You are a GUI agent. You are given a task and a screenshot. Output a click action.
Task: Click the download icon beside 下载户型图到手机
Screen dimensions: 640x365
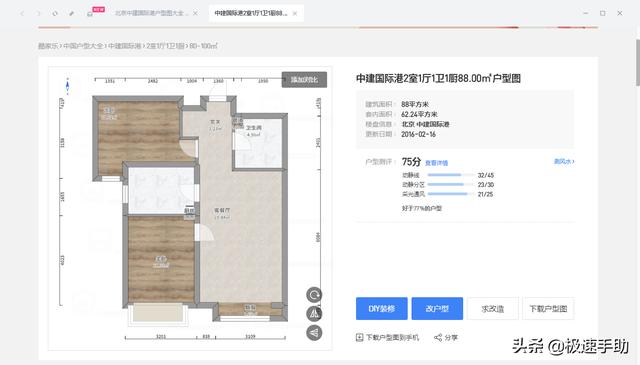pos(360,337)
